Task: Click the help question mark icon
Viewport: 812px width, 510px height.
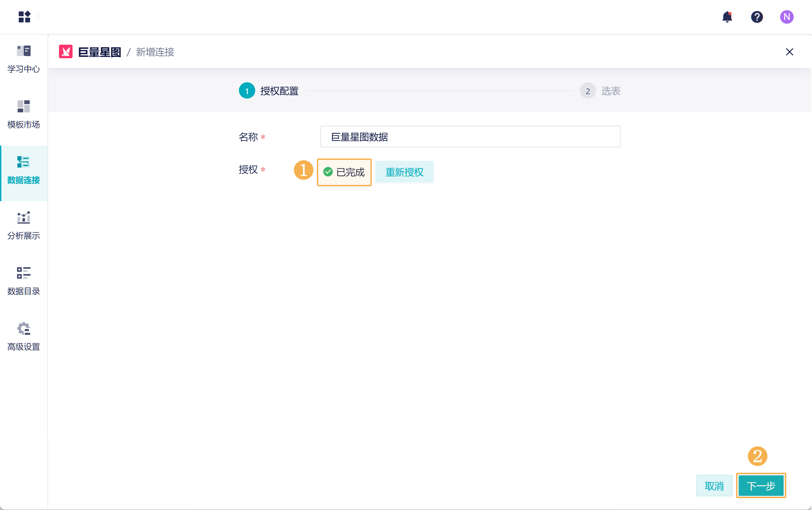Action: click(x=757, y=17)
